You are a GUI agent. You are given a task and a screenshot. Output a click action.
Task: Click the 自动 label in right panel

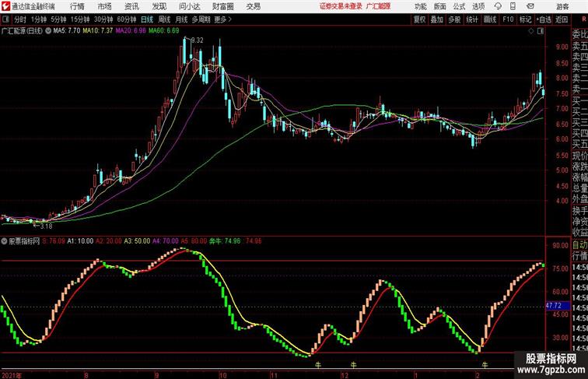click(x=579, y=244)
